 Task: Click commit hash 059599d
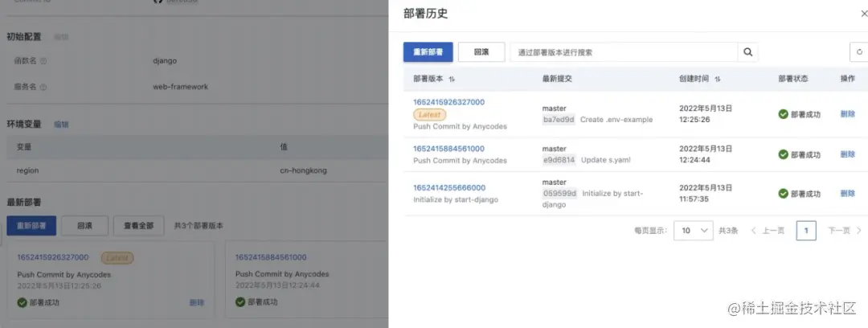click(559, 194)
